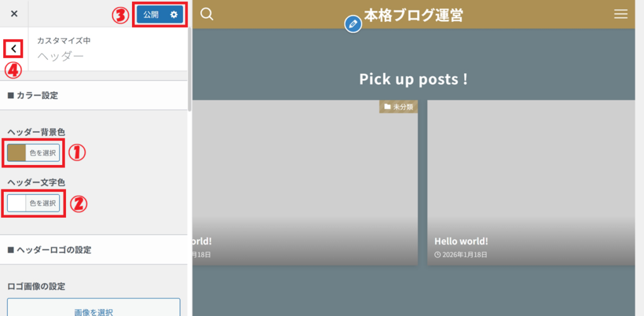Viewport: 644px width, 316px height.
Task: Click the blue pencil edit shortcut icon
Action: (x=353, y=25)
